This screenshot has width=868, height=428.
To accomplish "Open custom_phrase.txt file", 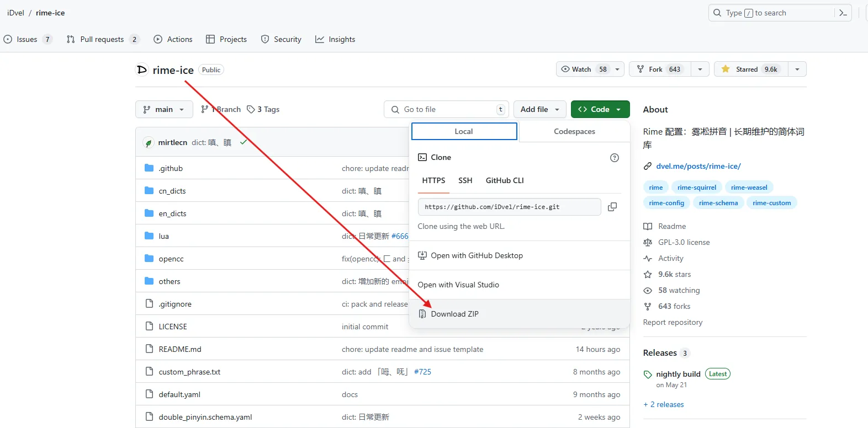I will 189,372.
